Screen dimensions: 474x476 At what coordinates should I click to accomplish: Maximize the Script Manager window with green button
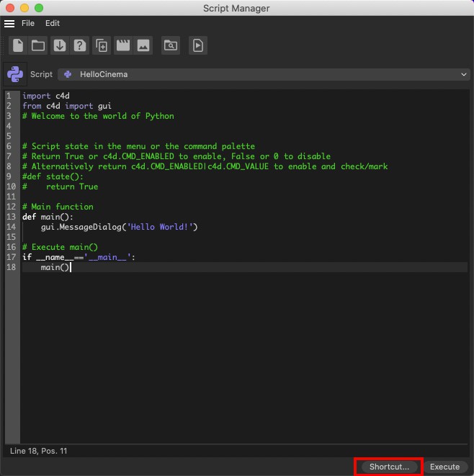(x=39, y=8)
